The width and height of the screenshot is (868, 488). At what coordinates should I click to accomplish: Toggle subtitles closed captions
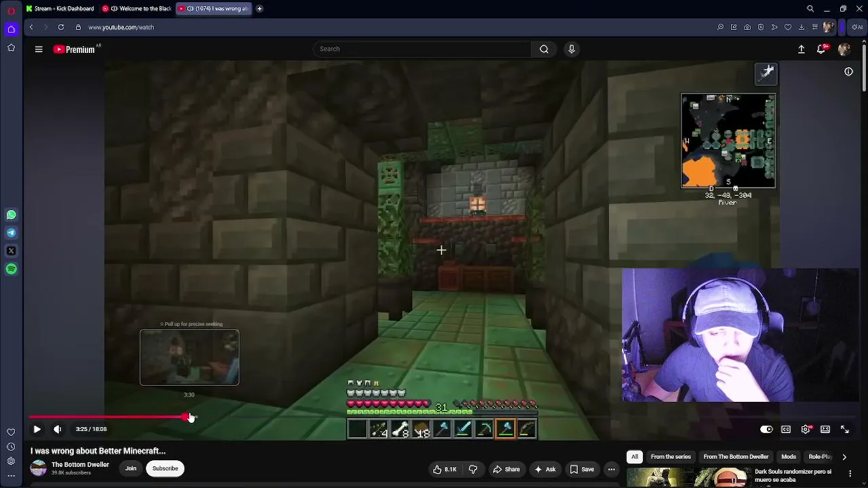click(786, 429)
